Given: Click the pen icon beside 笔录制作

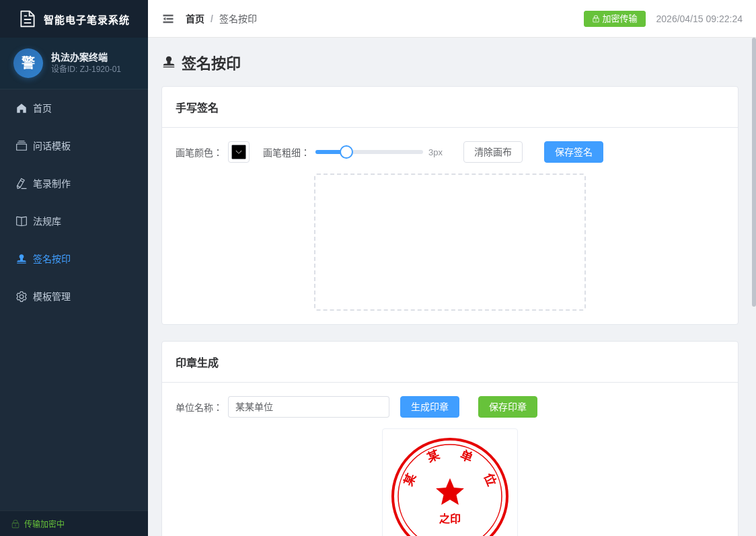Looking at the screenshot, I should (22, 184).
